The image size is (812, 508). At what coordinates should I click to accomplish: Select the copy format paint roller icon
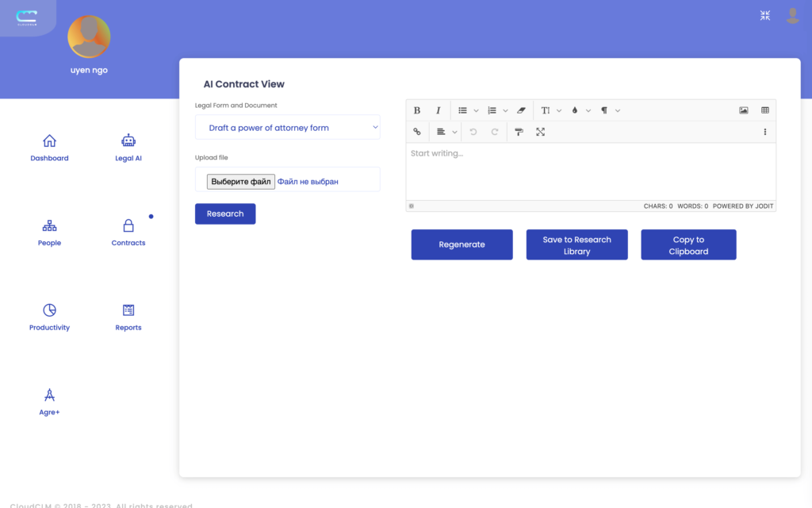[x=519, y=132]
